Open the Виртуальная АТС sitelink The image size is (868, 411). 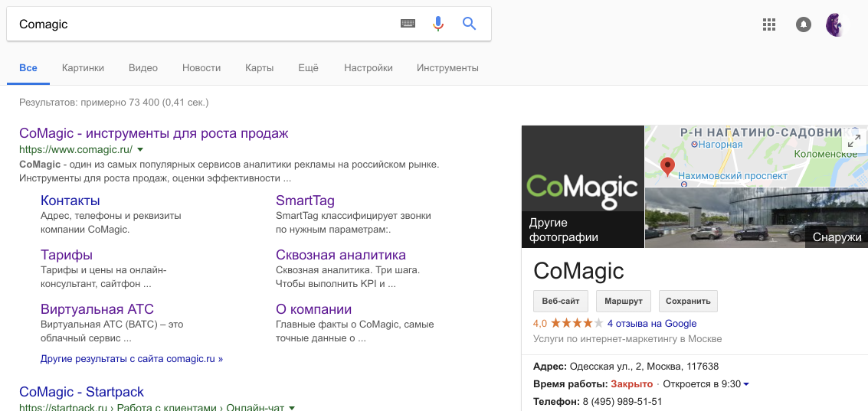pos(97,308)
